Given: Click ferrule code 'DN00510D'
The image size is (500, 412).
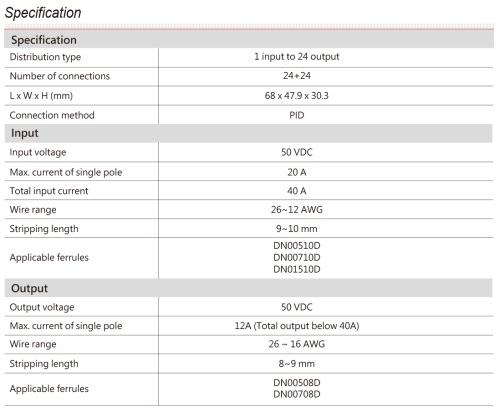Looking at the screenshot, I should [x=297, y=246].
